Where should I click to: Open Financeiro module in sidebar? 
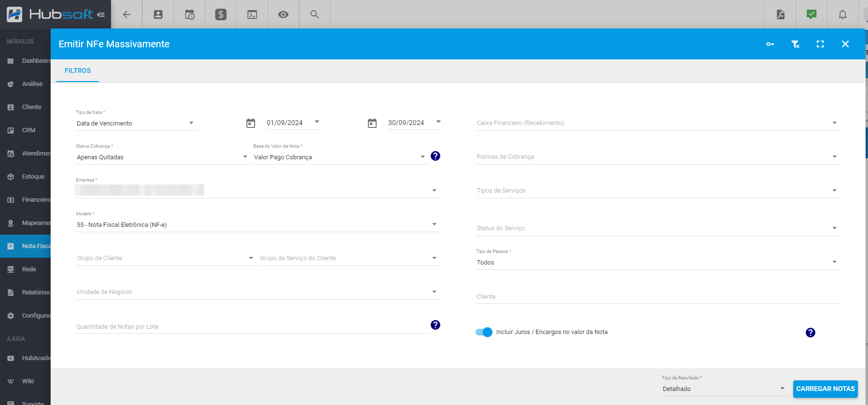(25, 200)
